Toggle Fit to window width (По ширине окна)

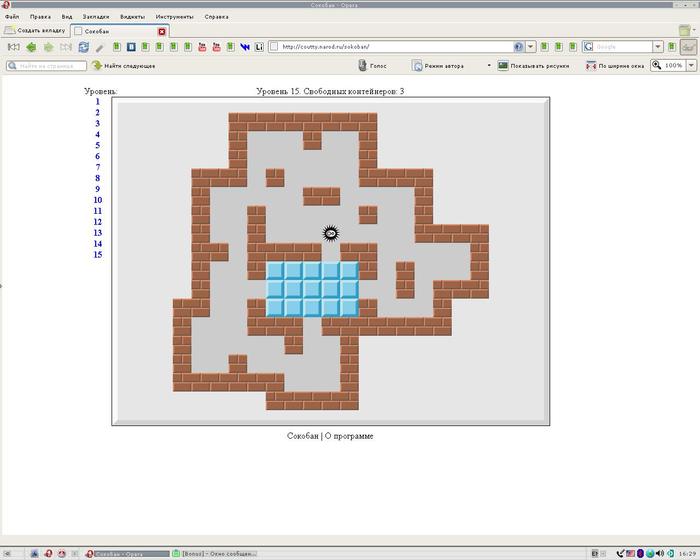[615, 66]
